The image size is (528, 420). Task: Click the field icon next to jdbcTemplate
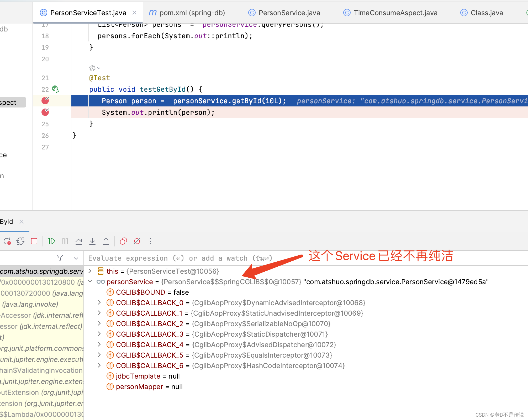pos(110,376)
